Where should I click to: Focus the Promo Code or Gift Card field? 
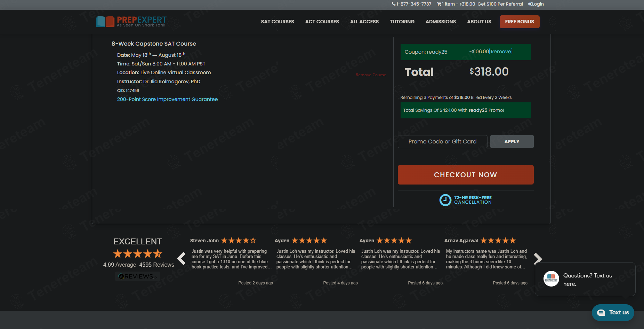[x=442, y=142]
